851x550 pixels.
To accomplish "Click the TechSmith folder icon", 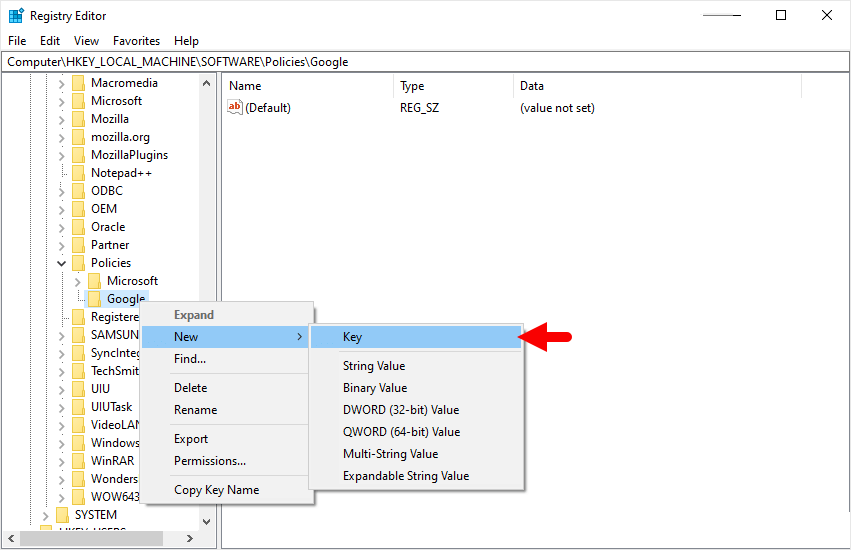I will click(x=78, y=371).
